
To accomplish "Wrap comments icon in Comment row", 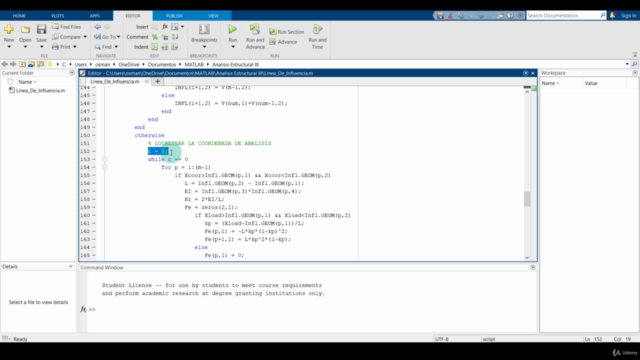I will [175, 37].
